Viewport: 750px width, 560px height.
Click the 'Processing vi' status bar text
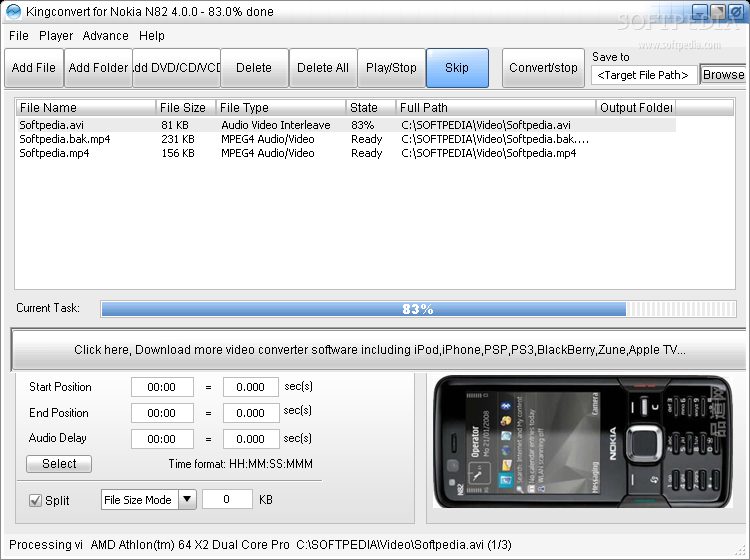pyautogui.click(x=46, y=545)
